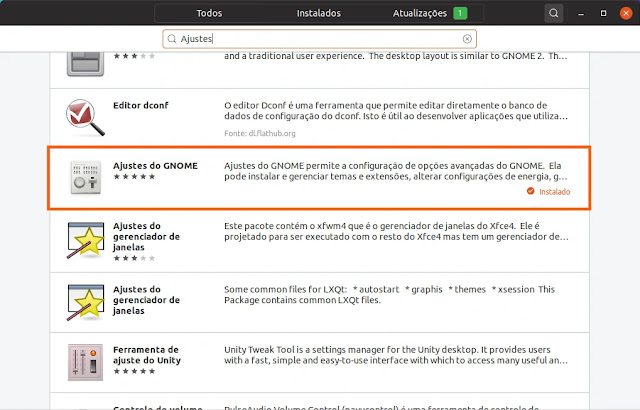Switch to the Todos tab
The width and height of the screenshot is (640, 410).
tap(209, 13)
